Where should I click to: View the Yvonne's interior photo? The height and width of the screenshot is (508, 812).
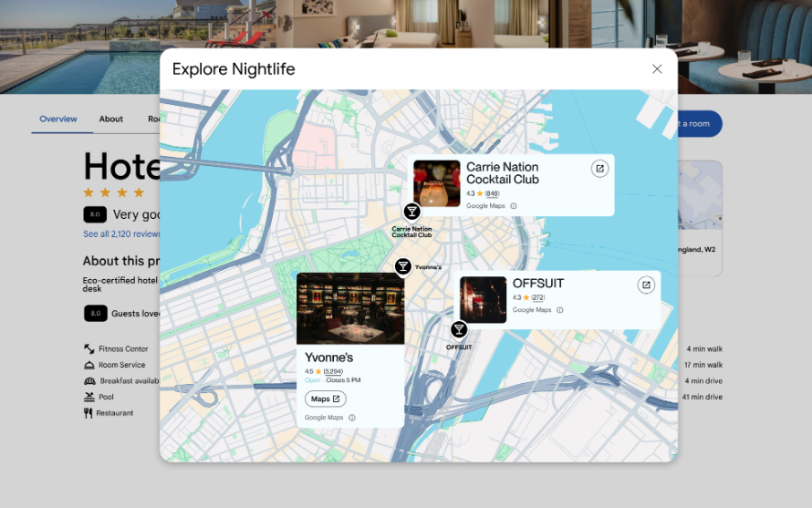click(350, 308)
